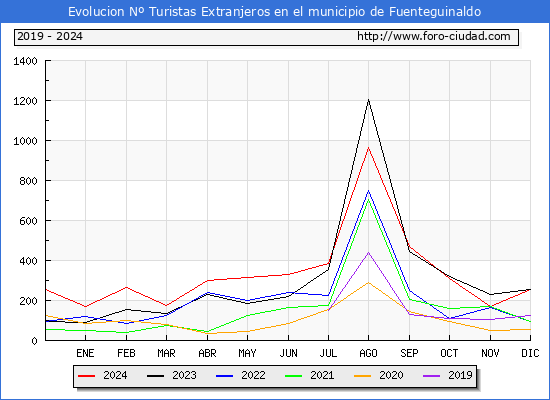The image size is (550, 400).
Task: Select the 2019 legend label
Action: coord(460,375)
